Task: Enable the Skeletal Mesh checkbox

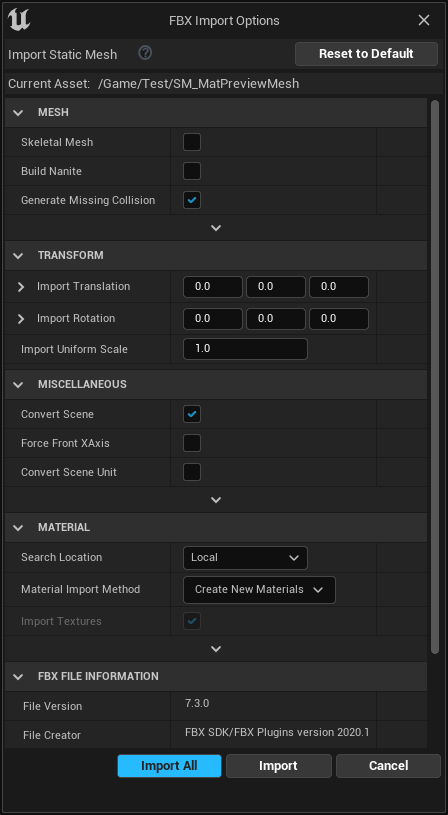Action: pyautogui.click(x=192, y=142)
